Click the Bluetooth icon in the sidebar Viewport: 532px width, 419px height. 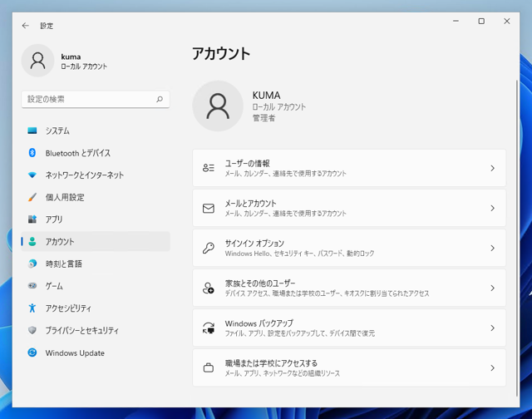point(32,153)
